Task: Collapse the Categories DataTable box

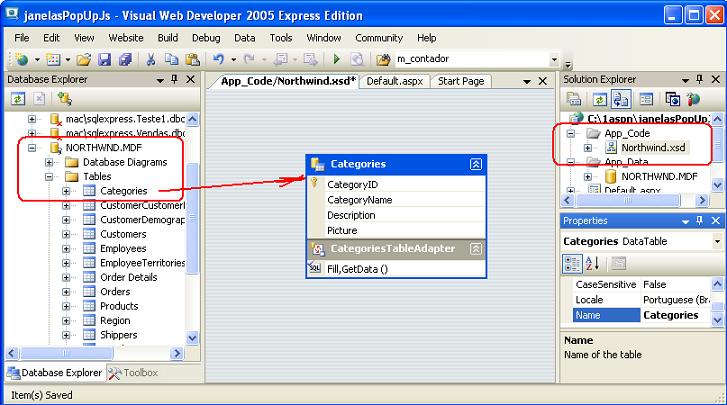Action: tap(476, 164)
